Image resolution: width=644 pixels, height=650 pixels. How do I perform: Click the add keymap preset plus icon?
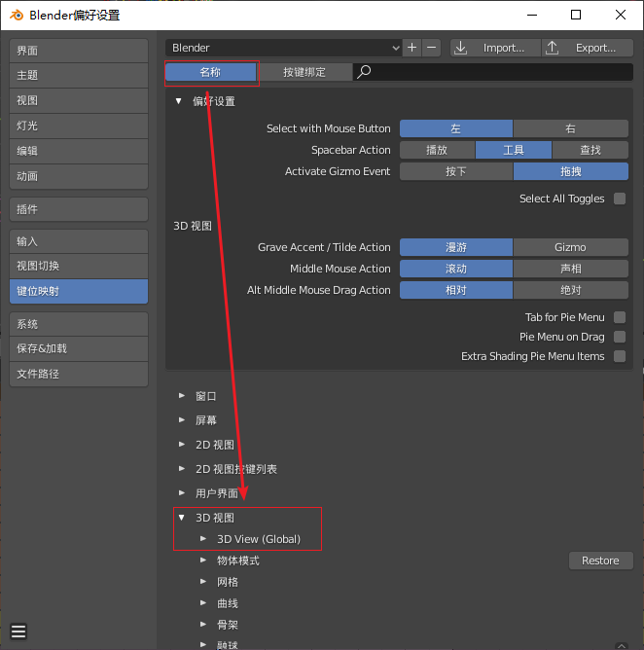point(411,48)
